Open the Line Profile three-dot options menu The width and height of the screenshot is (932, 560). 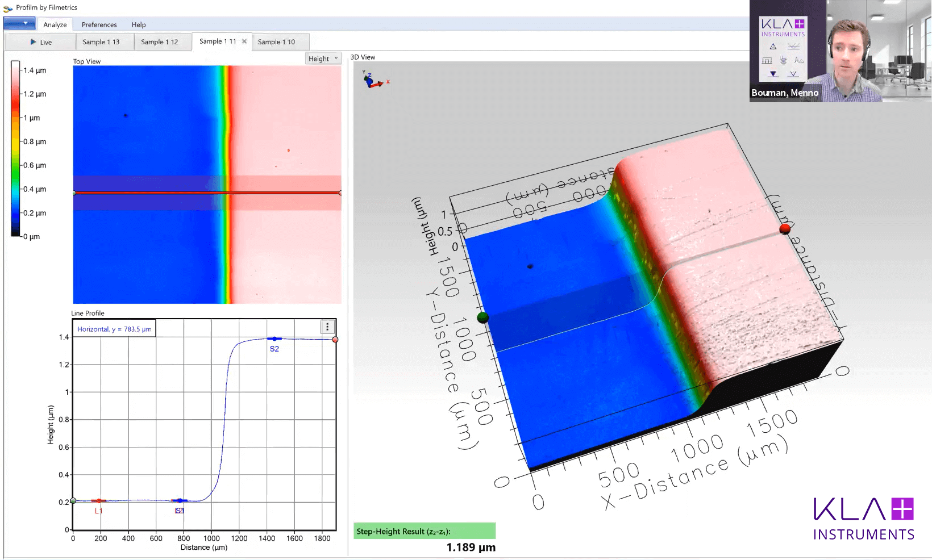tap(327, 327)
